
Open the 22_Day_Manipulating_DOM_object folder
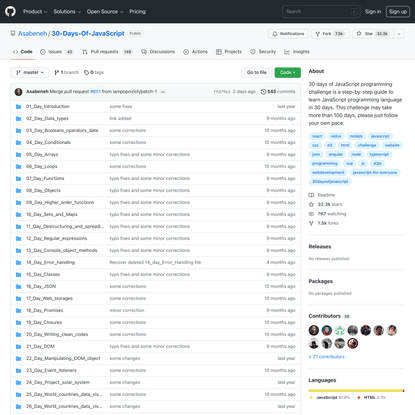click(x=63, y=358)
